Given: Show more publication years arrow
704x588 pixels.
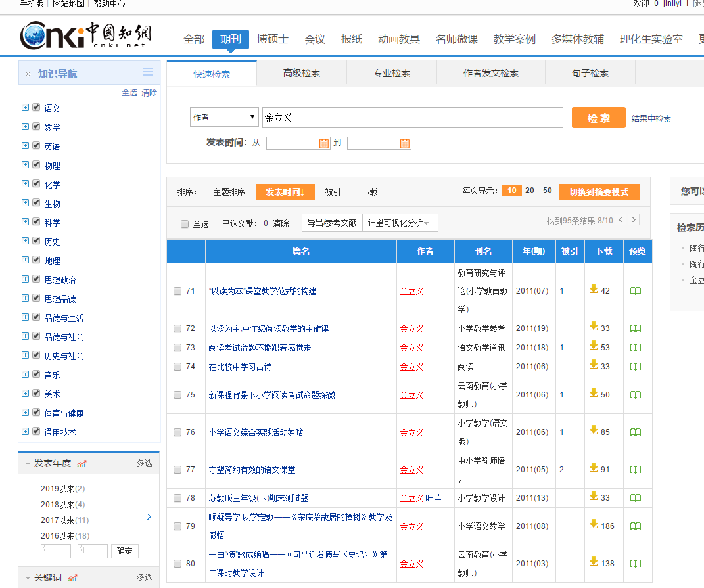Looking at the screenshot, I should click(149, 516).
